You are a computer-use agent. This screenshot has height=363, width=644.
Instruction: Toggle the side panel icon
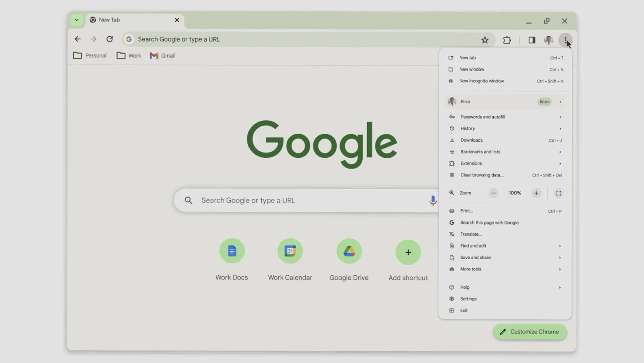532,40
